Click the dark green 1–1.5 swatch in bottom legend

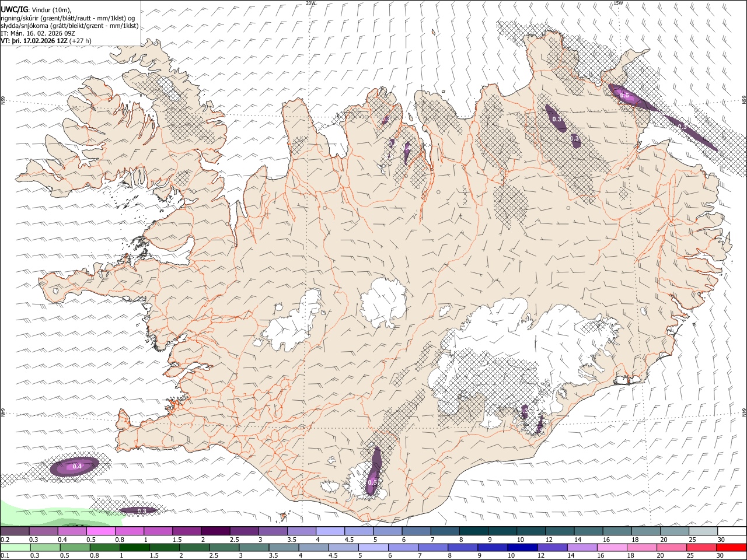coord(134,547)
